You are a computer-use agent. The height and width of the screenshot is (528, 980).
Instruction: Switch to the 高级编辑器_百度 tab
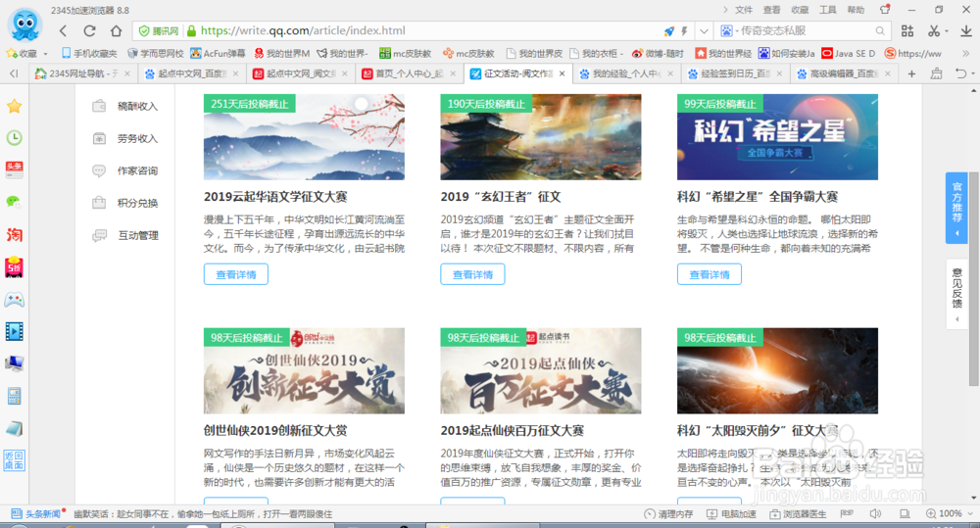tap(843, 73)
